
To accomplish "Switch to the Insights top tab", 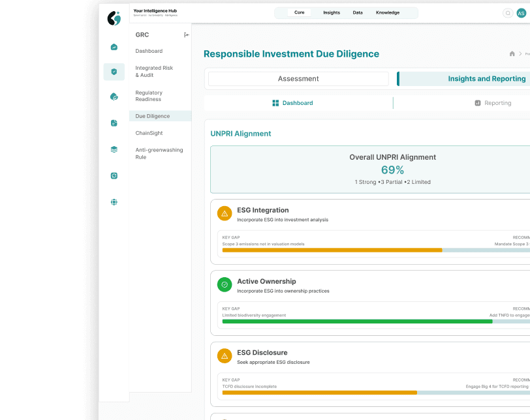I will click(332, 13).
